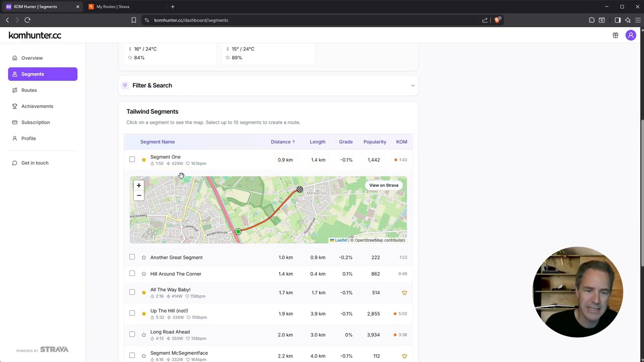Click crown KOM icon for All The Way Baby!
644x362 pixels.
pyautogui.click(x=404, y=293)
